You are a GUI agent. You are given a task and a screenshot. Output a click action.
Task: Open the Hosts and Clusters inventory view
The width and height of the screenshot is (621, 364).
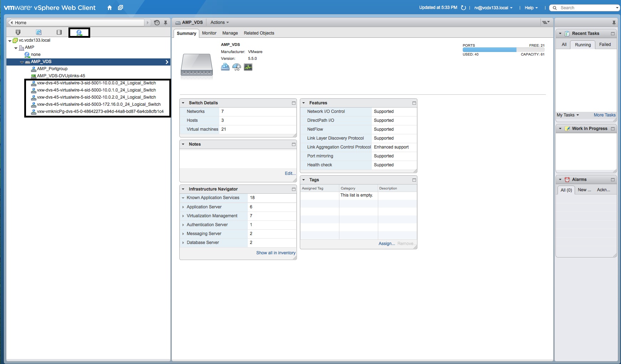(18, 32)
